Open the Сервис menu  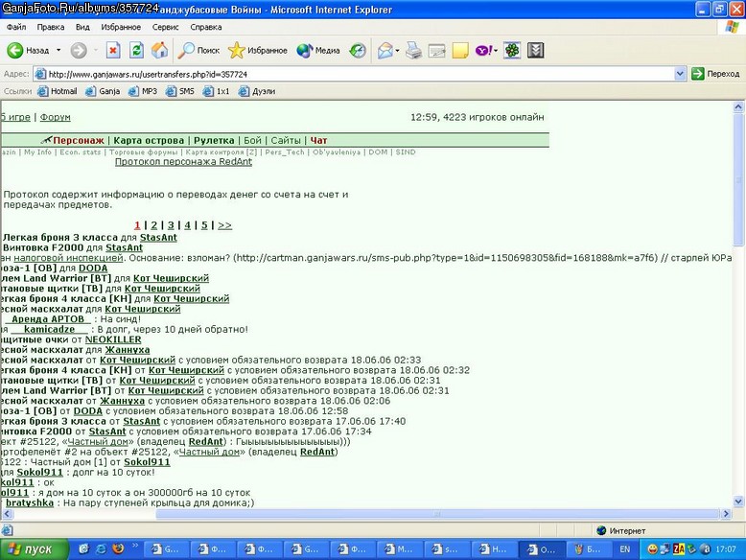coord(165,27)
